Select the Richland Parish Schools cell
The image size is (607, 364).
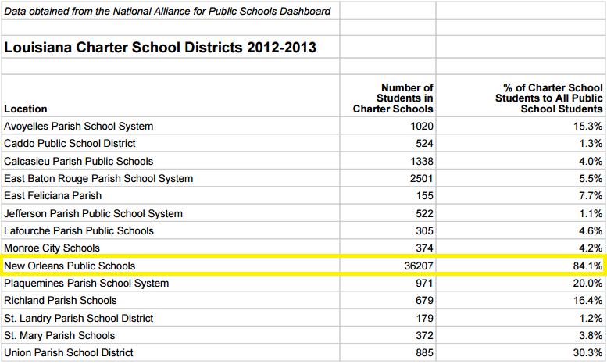(x=60, y=301)
